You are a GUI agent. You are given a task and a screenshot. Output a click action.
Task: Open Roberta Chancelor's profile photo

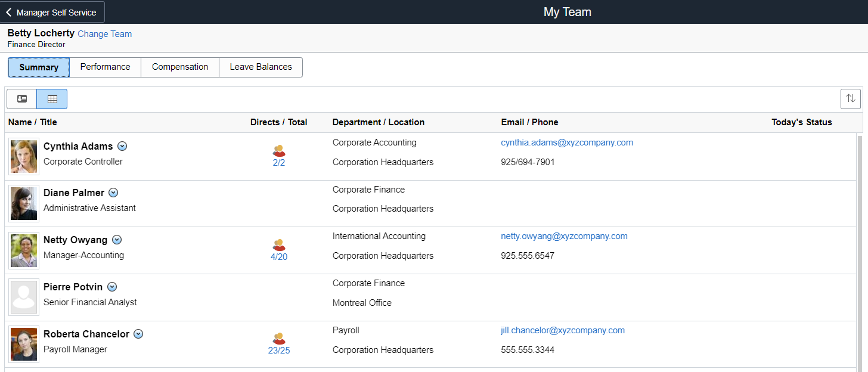pos(23,344)
